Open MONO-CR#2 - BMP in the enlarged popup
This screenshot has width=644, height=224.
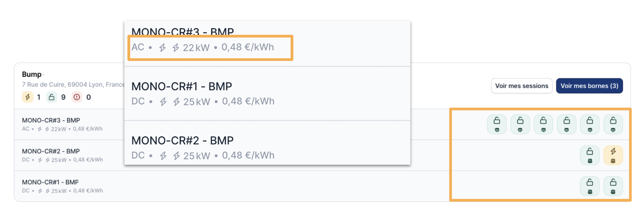click(x=182, y=141)
